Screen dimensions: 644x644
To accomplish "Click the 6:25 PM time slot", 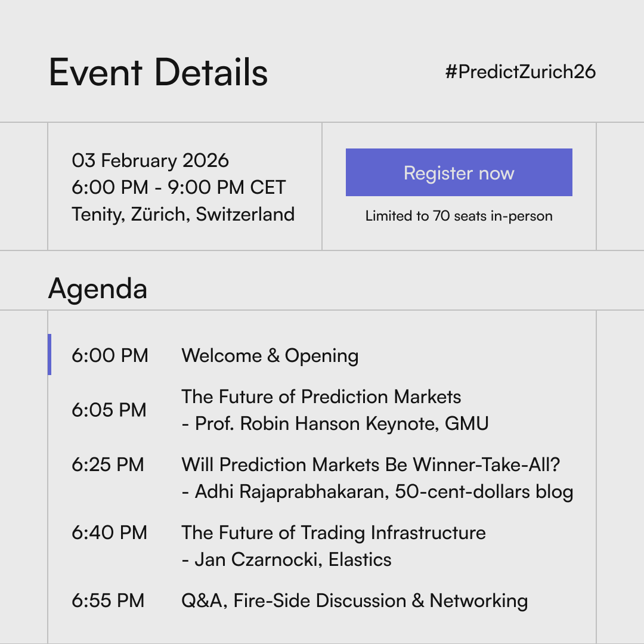I will pos(108,465).
